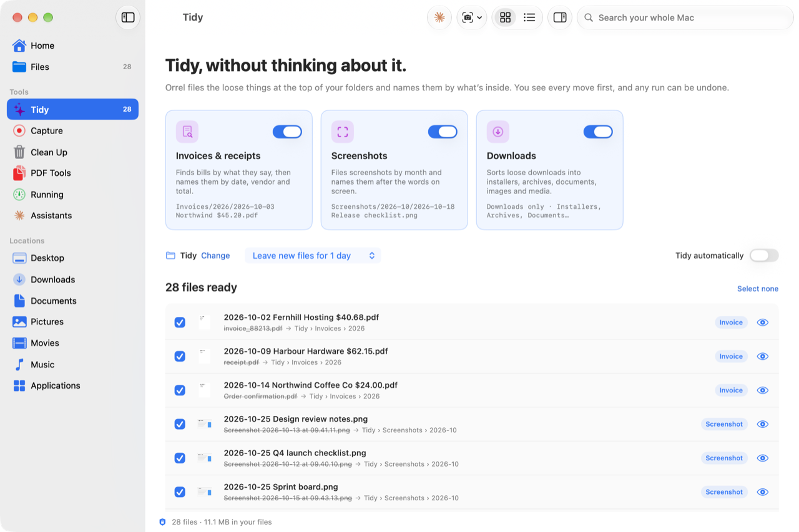
Task: Uncheck the Fernhill Hosting invoice
Action: [180, 322]
